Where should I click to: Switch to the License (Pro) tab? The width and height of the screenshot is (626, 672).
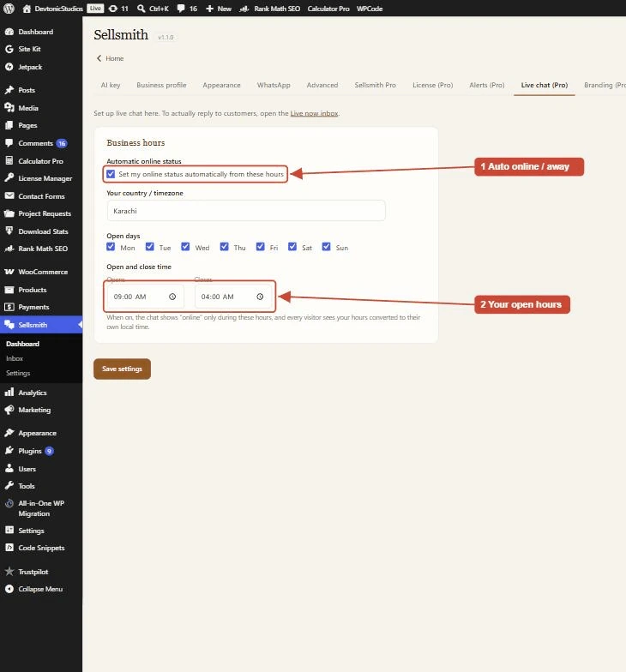(x=432, y=85)
